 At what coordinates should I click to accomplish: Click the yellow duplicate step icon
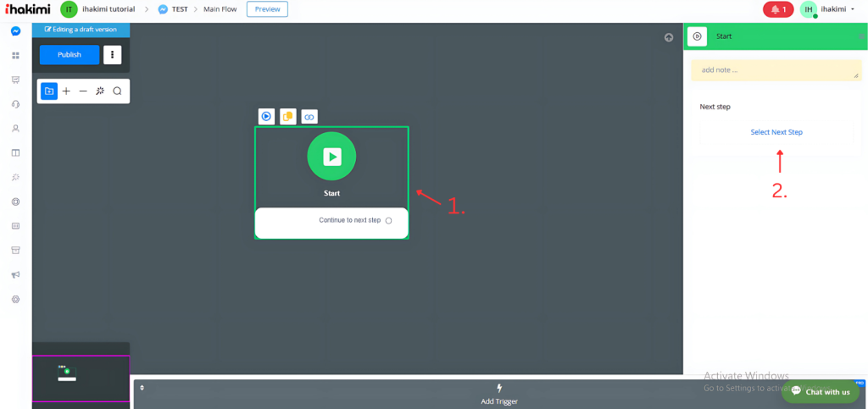tap(288, 117)
